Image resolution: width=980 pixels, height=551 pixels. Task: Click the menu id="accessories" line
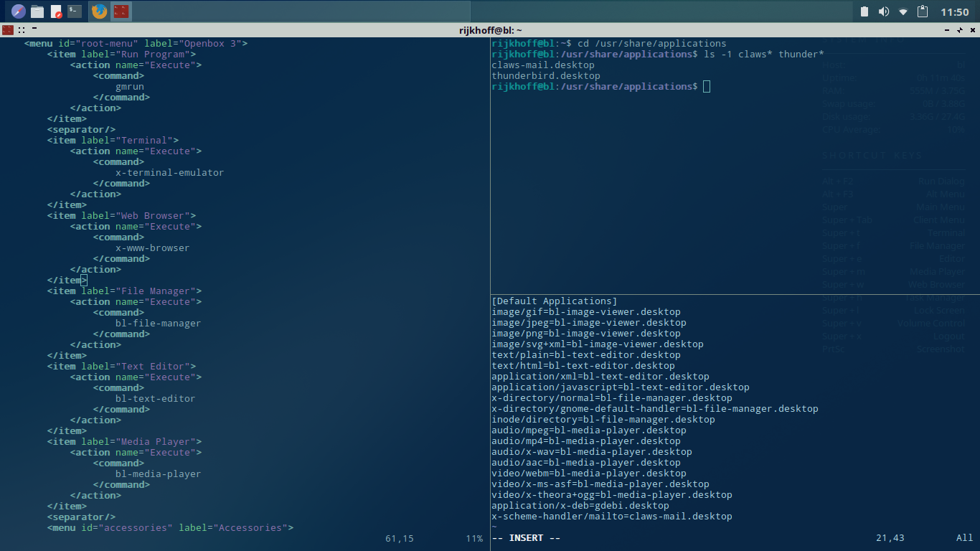(171, 527)
